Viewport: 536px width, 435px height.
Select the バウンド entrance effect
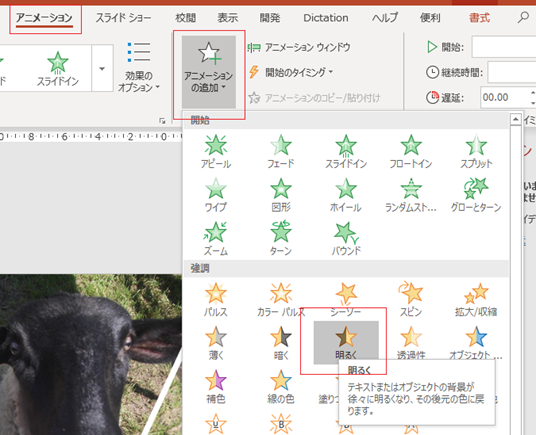click(x=346, y=239)
